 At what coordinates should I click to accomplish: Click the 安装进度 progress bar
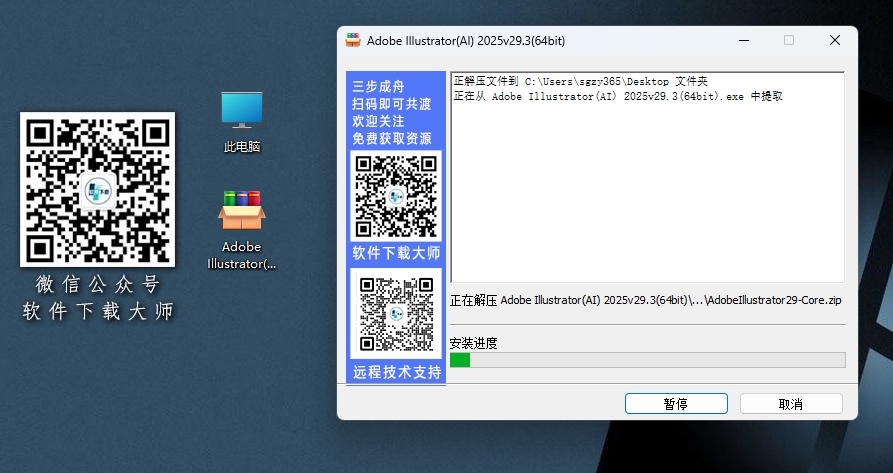(648, 360)
